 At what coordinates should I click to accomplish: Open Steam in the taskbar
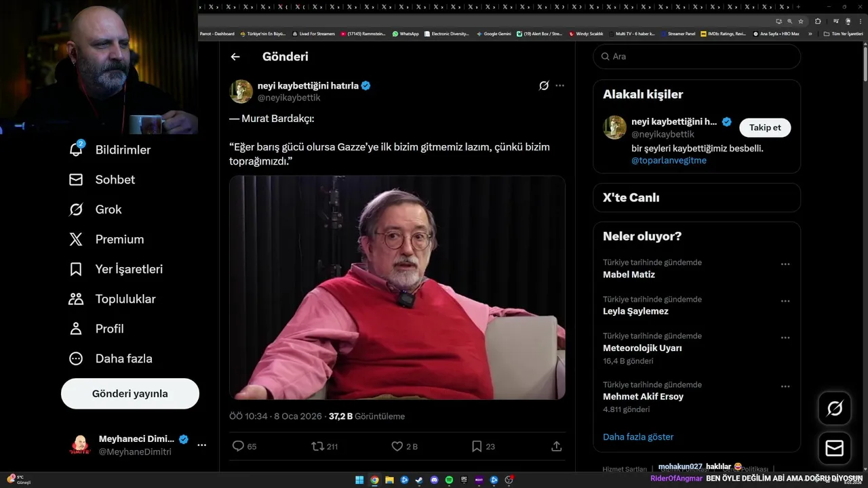[419, 480]
